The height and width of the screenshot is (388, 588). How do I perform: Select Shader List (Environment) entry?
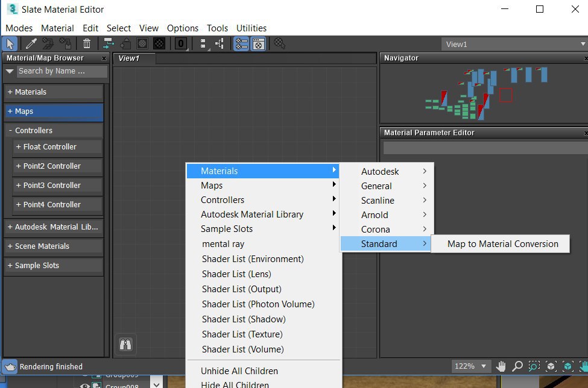coord(264,259)
